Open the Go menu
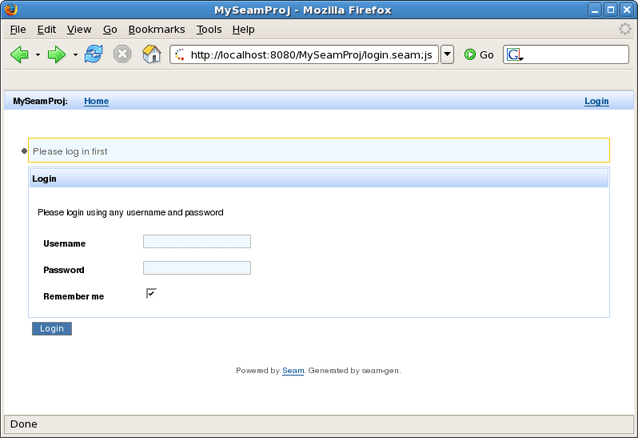 [x=110, y=30]
